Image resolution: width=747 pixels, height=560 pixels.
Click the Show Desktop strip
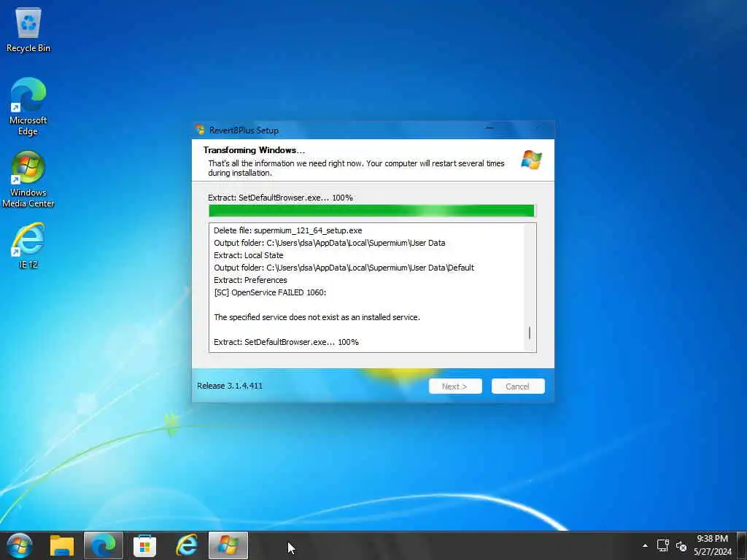(x=741, y=545)
